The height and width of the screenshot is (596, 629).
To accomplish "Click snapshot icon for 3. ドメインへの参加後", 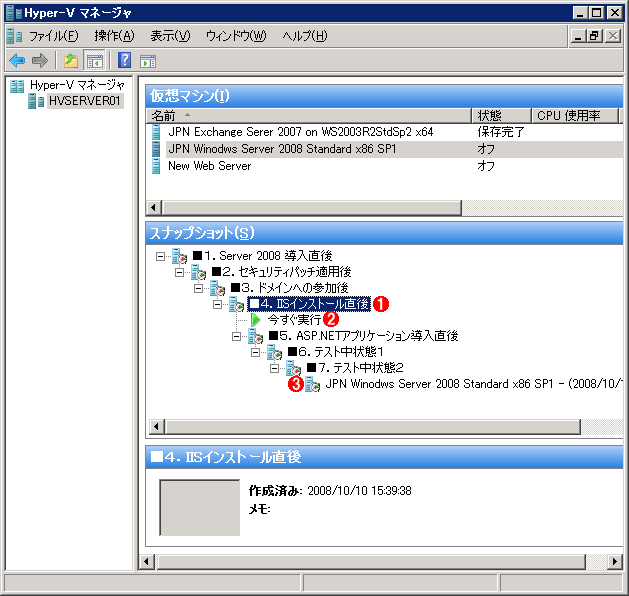I will [x=217, y=288].
